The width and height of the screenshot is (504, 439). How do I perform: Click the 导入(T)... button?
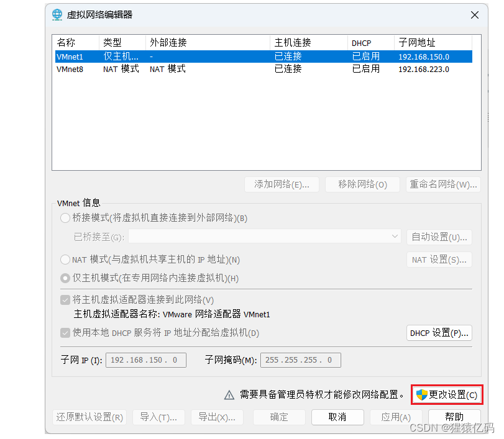pos(158,417)
